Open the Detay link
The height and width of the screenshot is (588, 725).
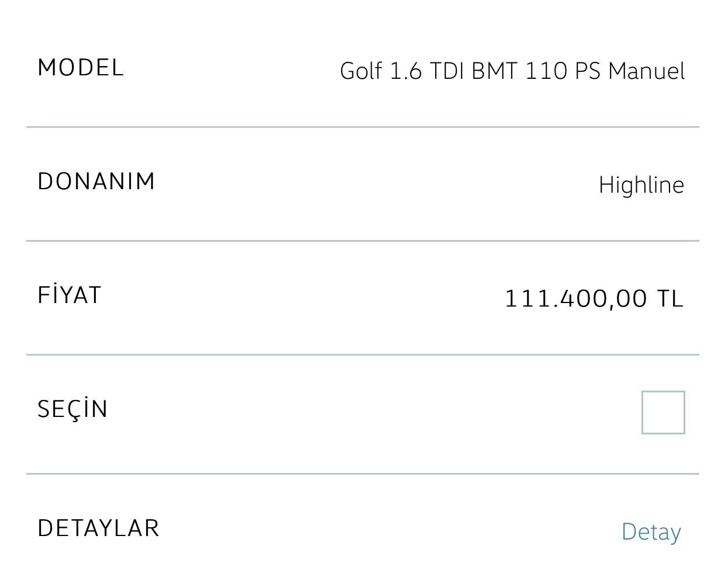click(x=651, y=533)
